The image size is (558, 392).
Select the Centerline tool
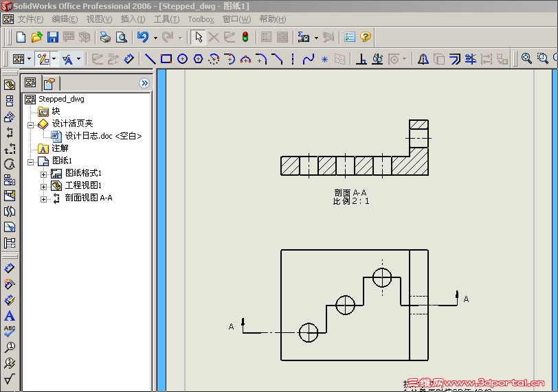click(293, 58)
